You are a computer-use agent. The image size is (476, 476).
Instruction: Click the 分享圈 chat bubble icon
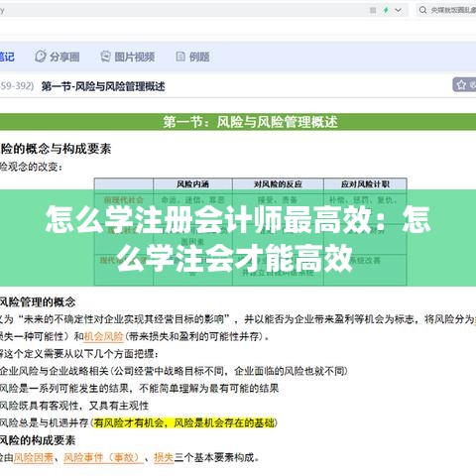pyautogui.click(x=41, y=57)
